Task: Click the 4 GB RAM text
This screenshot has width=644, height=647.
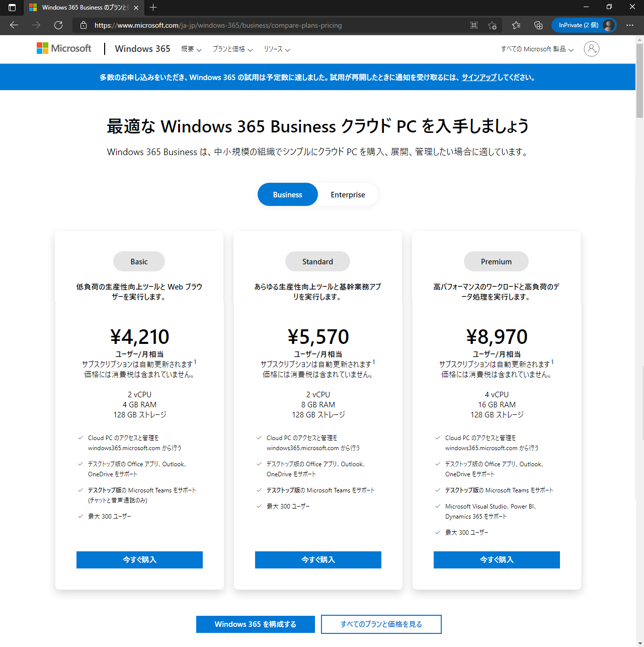Action: [x=139, y=405]
